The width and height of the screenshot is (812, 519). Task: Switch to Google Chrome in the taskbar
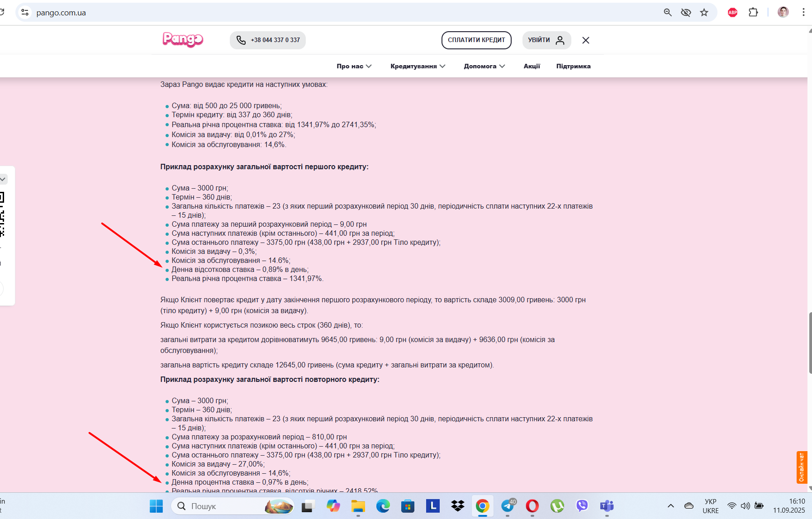pos(483,506)
